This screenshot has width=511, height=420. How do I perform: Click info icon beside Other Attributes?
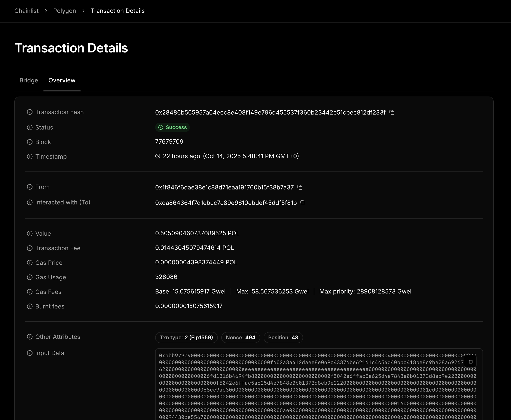tap(30, 337)
